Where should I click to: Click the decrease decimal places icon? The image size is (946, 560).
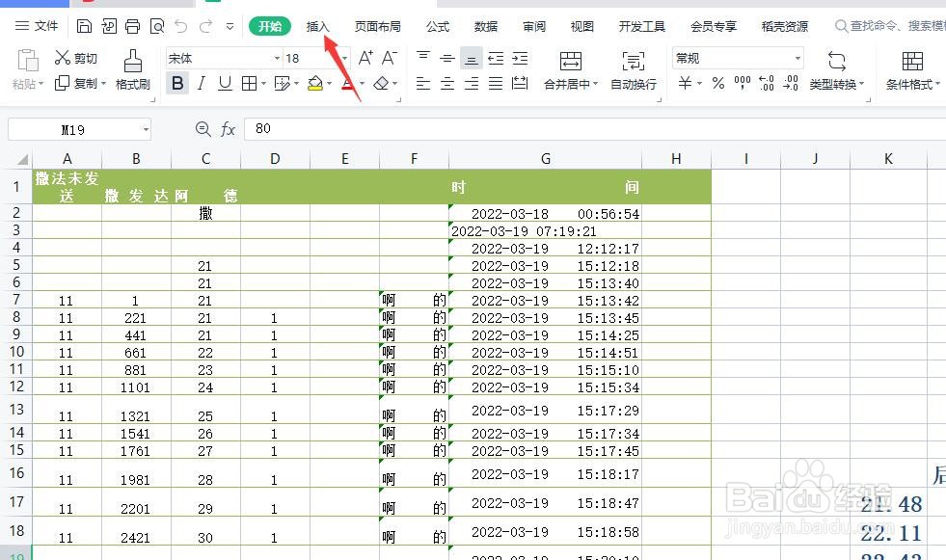pos(789,82)
